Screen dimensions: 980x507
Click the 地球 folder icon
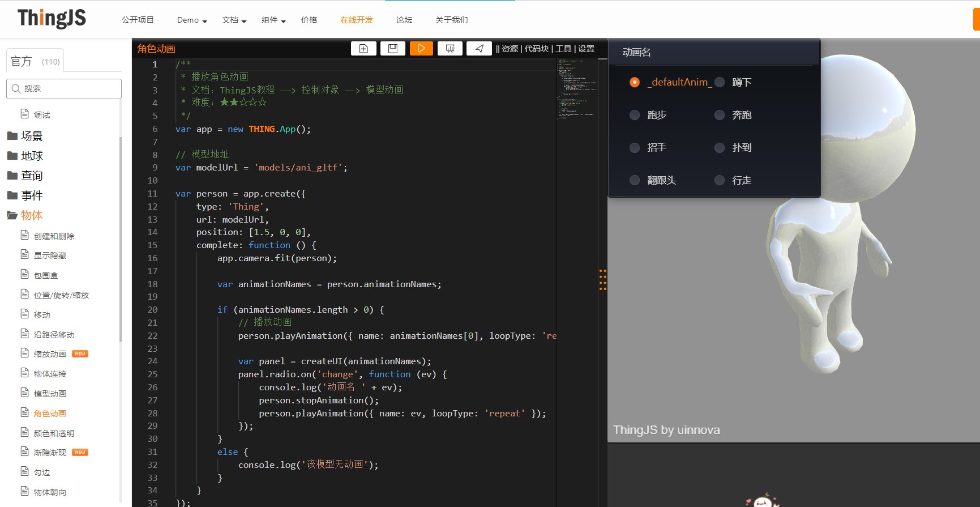click(x=12, y=156)
